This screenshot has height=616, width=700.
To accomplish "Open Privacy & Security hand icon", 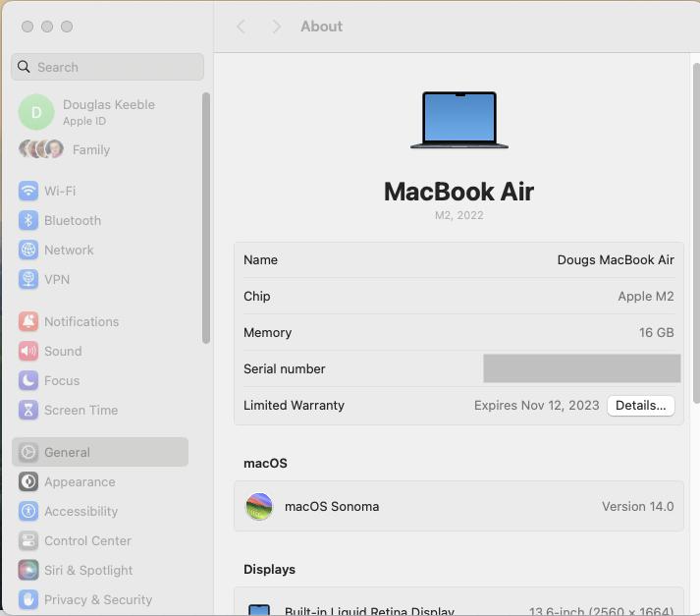I will pyautogui.click(x=28, y=599).
